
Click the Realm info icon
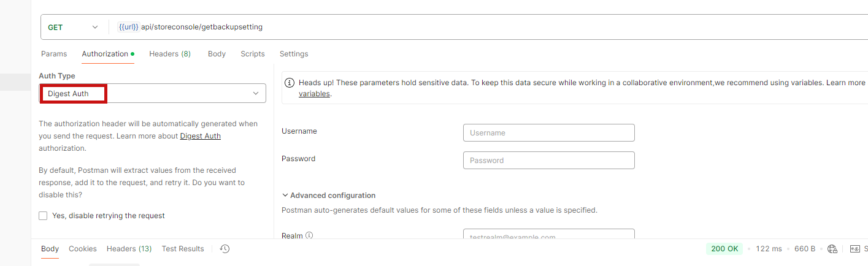309,235
